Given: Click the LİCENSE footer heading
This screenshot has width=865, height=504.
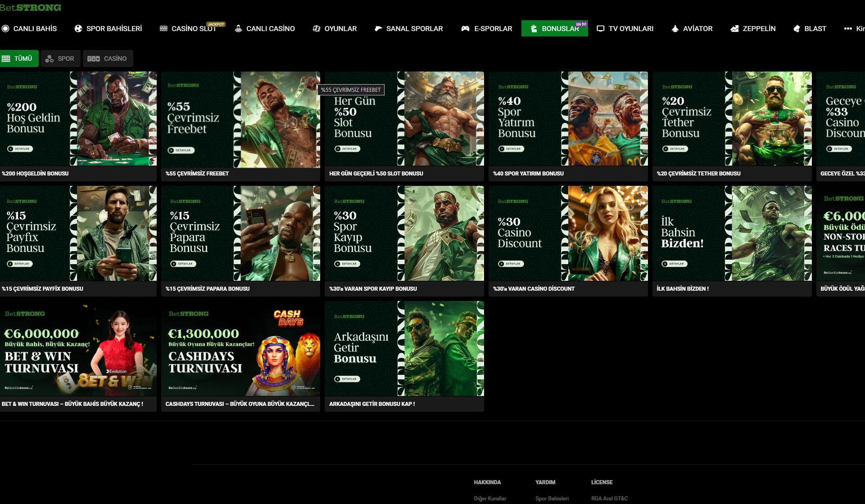Looking at the screenshot, I should (602, 482).
